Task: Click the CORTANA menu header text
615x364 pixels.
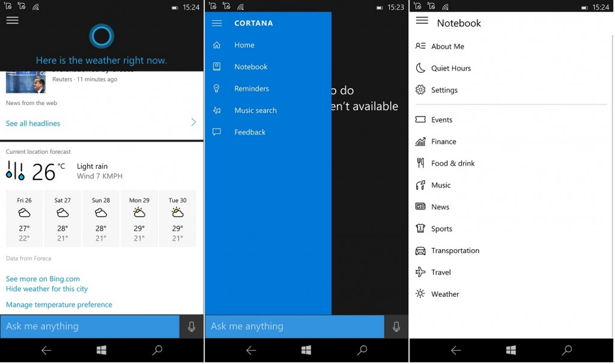Action: click(x=253, y=23)
